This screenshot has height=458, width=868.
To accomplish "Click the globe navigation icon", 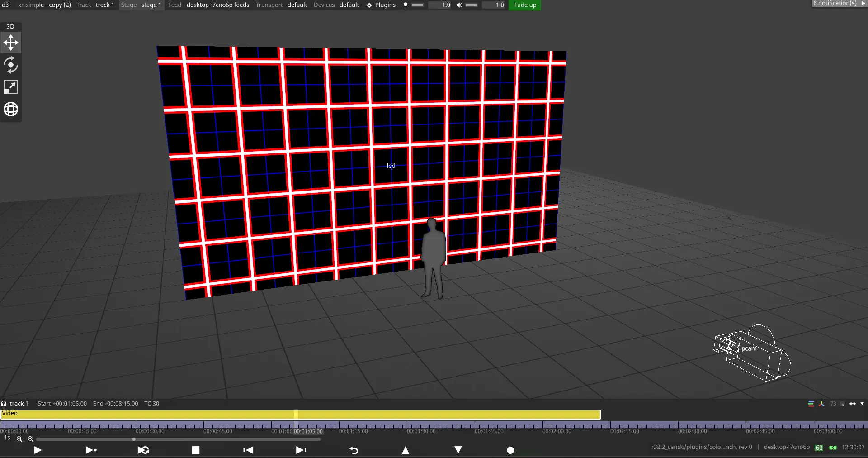I will [10, 109].
